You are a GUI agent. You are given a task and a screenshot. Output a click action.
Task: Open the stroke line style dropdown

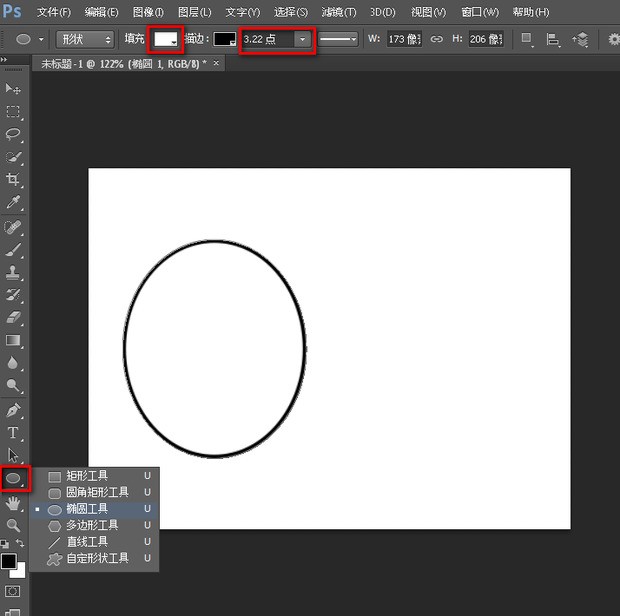click(339, 39)
